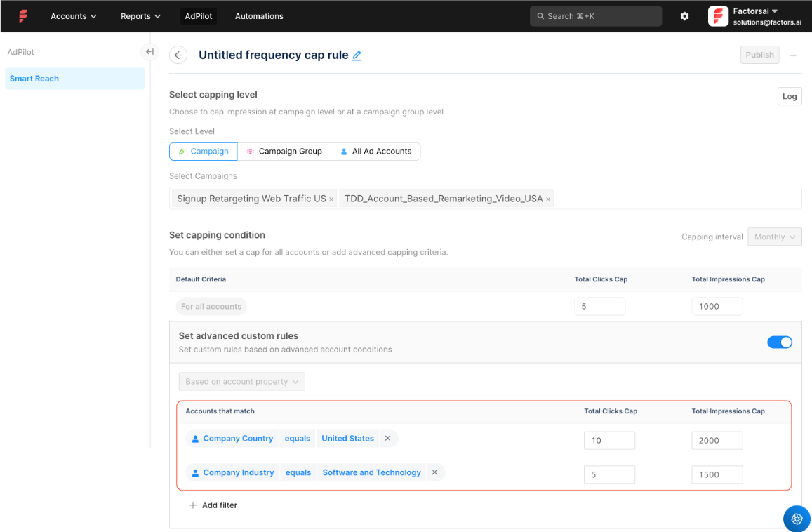Edit United States impressions cap 2000
Viewport: 812px width, 532px height.
717,441
